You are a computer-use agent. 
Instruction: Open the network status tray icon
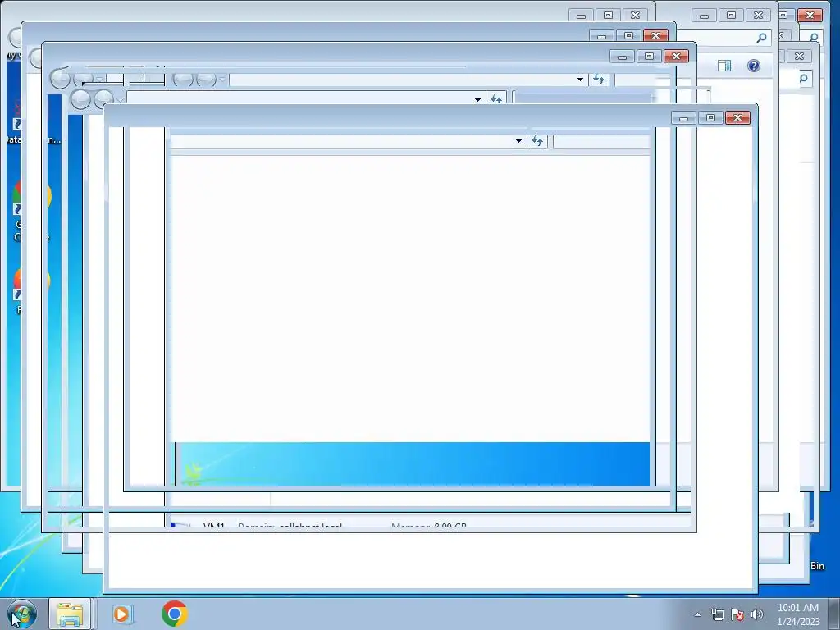tap(717, 614)
